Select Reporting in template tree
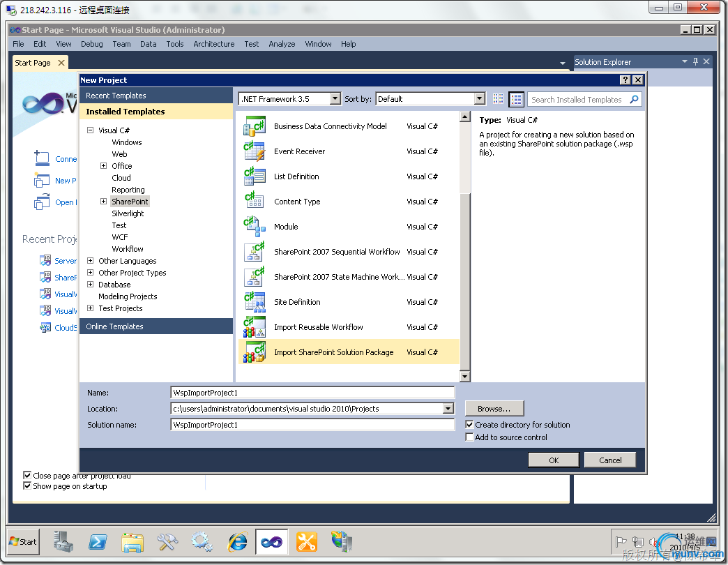The width and height of the screenshot is (728, 565). click(128, 190)
